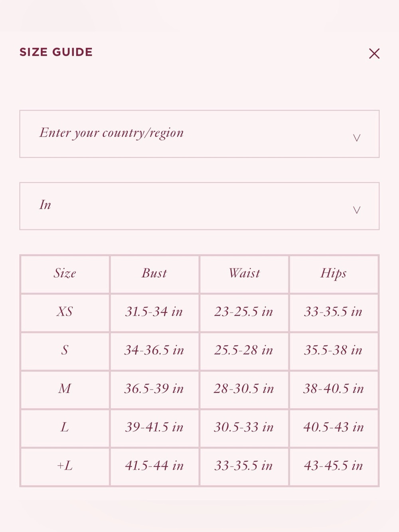Image resolution: width=399 pixels, height=532 pixels.
Task: Click the XS bust measurement 31.5-34 in
Action: pos(154,312)
